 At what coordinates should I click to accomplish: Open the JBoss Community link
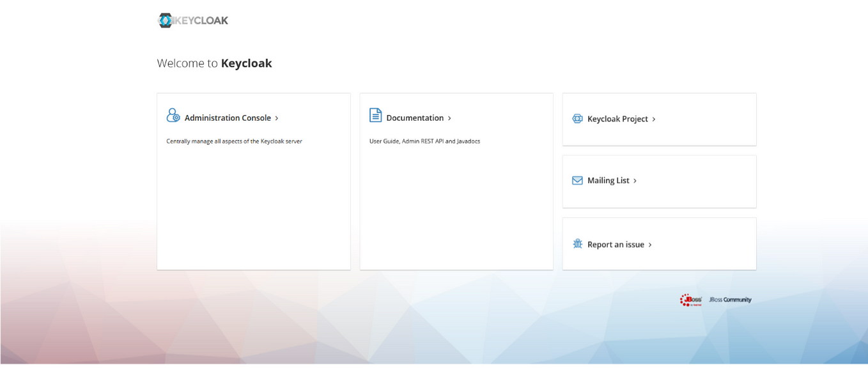tap(730, 300)
